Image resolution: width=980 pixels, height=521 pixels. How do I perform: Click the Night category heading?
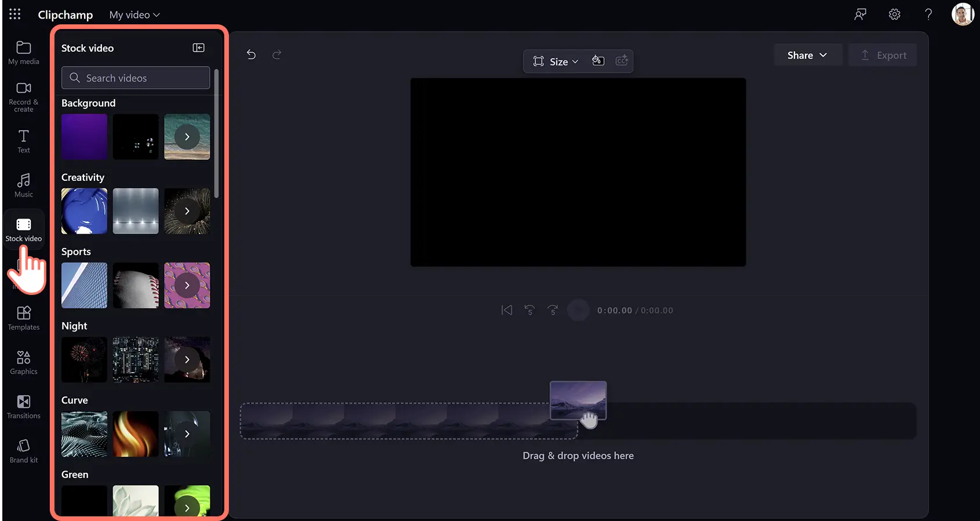point(74,326)
